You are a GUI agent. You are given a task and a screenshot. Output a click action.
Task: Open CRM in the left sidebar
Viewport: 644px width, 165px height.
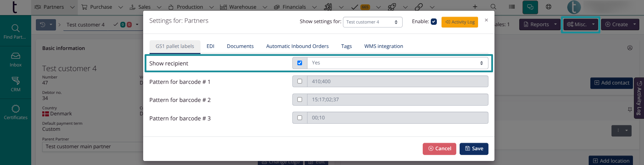point(15,84)
